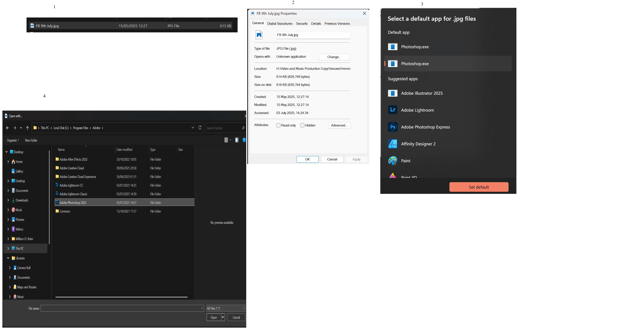Switch to the Security tab
This screenshot has width=644, height=333.
coord(301,24)
